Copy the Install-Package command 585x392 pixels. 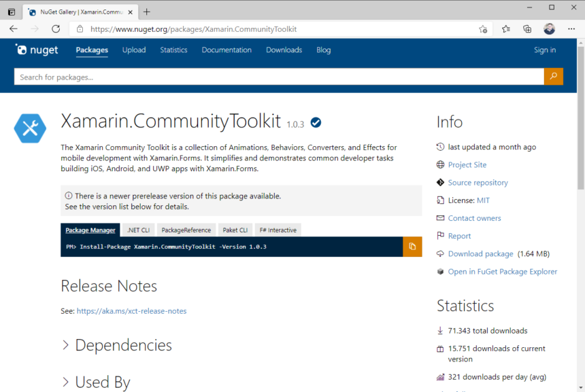[x=413, y=247]
